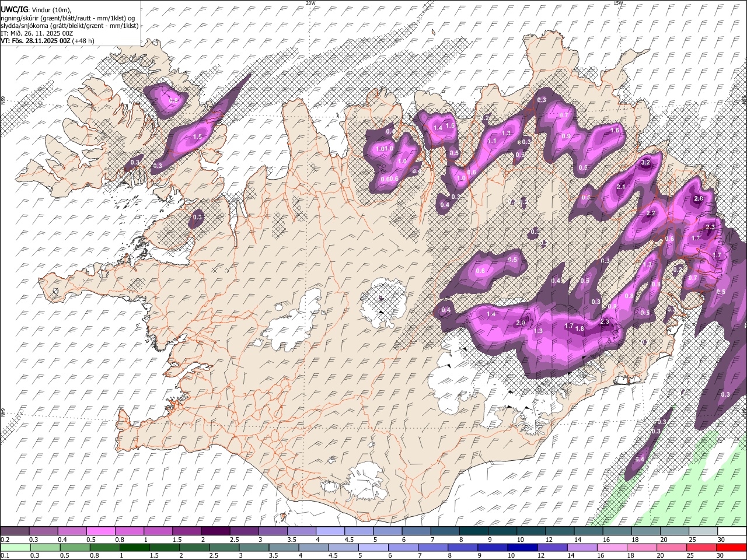Click the rain legend swatch starting at 7
The height and width of the screenshot is (560, 747).
pyautogui.click(x=432, y=547)
